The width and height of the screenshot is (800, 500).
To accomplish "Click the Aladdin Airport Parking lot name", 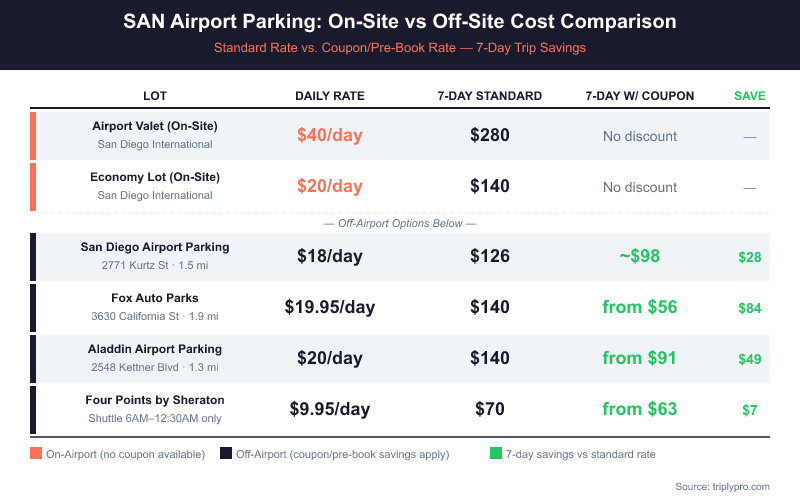I will [x=155, y=349].
